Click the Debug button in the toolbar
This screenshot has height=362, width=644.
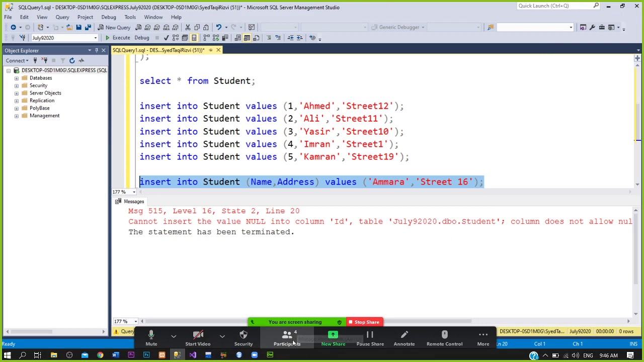(141, 38)
